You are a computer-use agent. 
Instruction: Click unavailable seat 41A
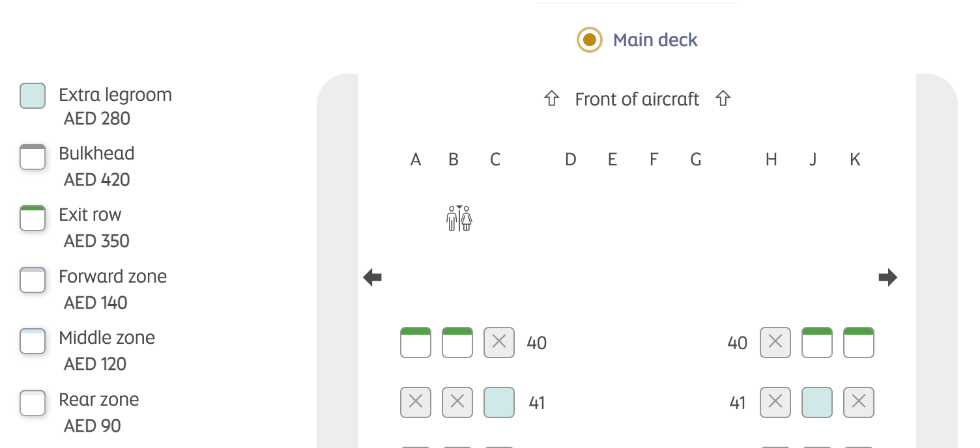[x=416, y=402]
